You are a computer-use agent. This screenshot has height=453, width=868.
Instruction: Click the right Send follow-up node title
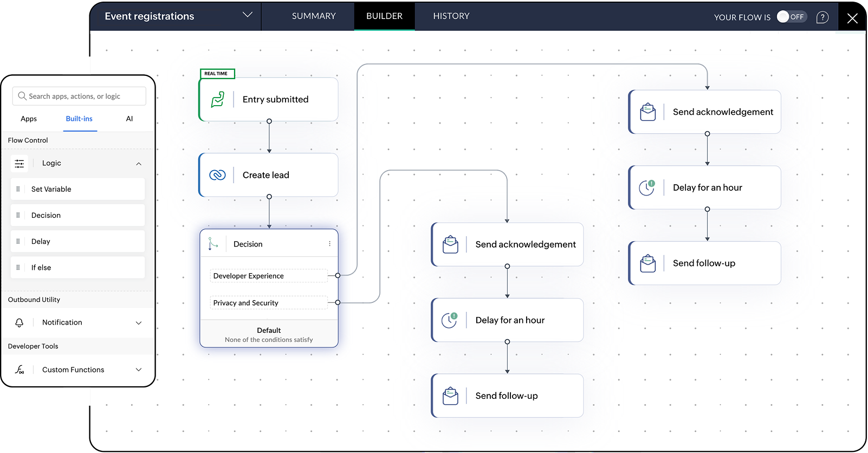pos(704,263)
